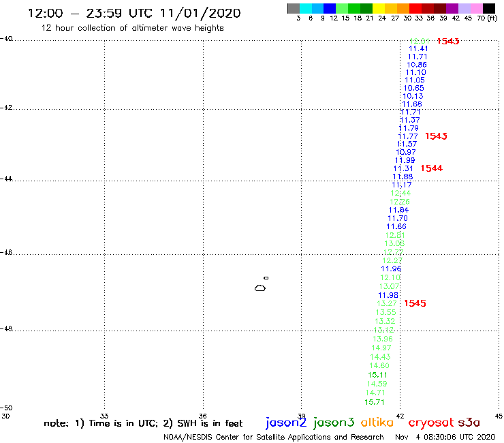Image resolution: width=504 pixels, height=443 pixels.
Task: Click the 'altika' legend label
Action: click(377, 423)
